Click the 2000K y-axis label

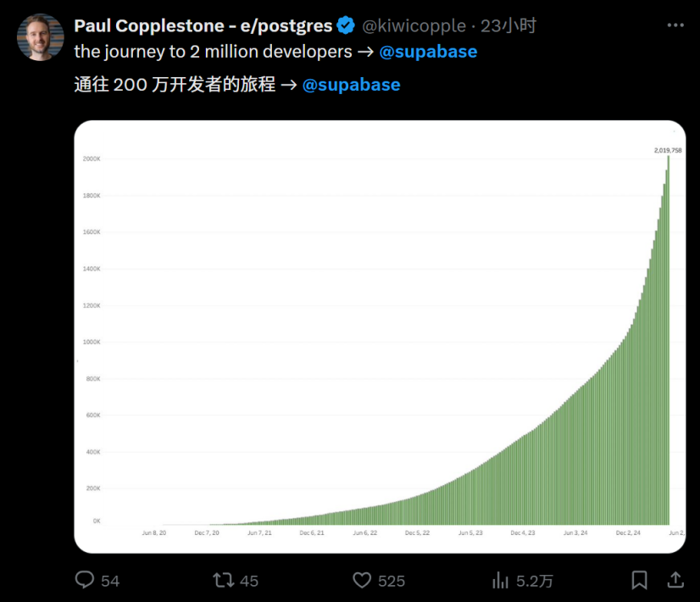click(x=92, y=159)
